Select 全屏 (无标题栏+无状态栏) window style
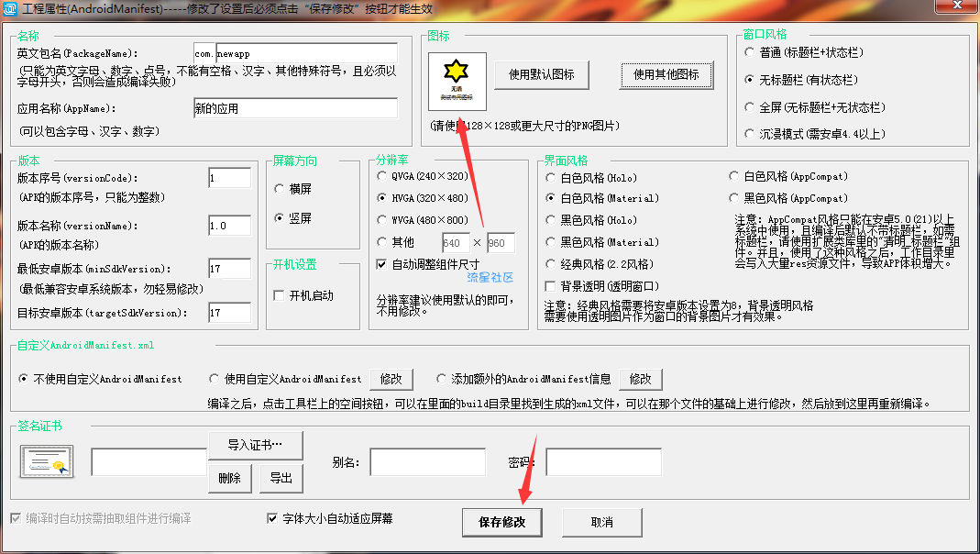 coord(816,107)
